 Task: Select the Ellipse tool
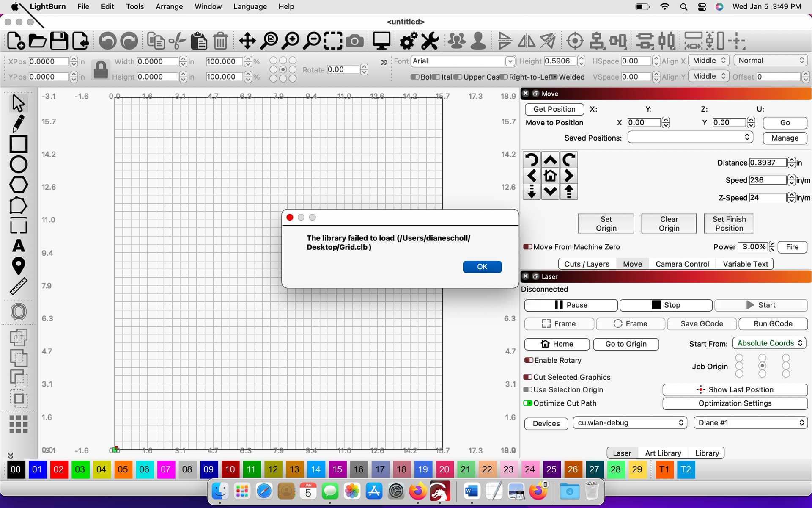tap(18, 164)
